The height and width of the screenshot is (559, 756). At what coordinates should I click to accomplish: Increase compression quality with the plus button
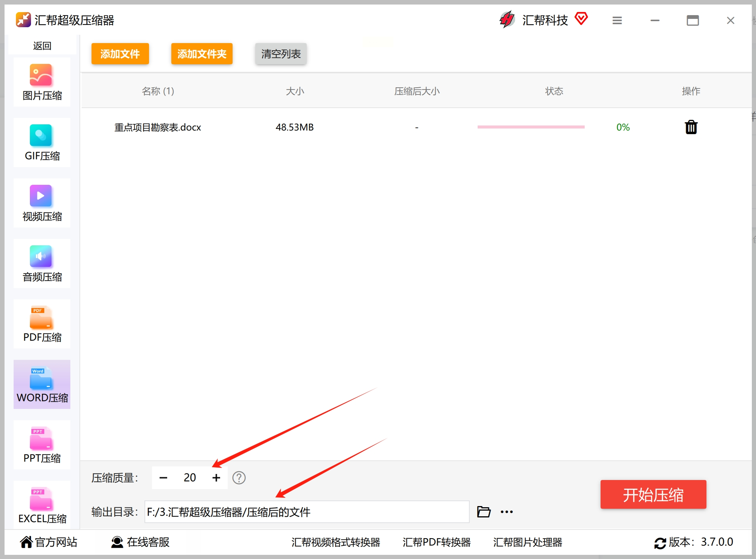(x=216, y=478)
